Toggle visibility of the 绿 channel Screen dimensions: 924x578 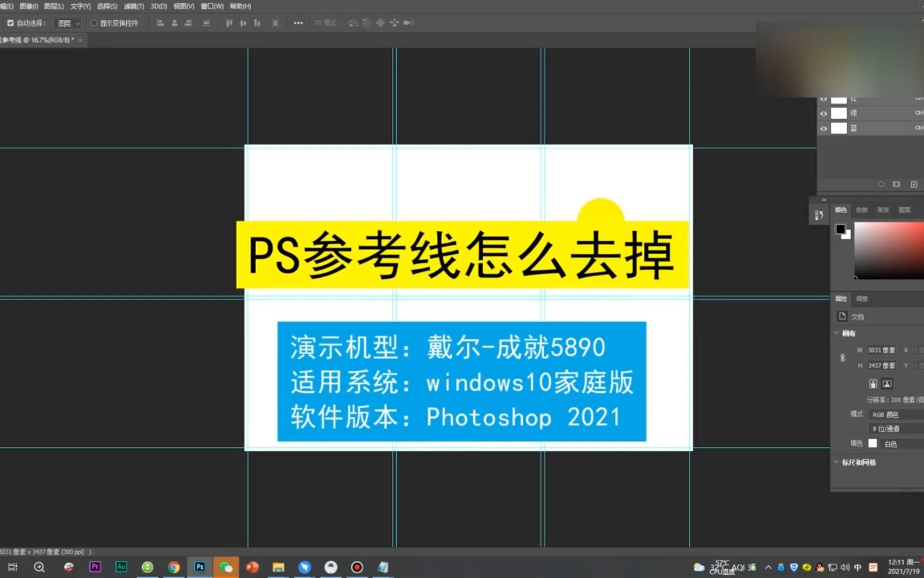click(x=823, y=113)
